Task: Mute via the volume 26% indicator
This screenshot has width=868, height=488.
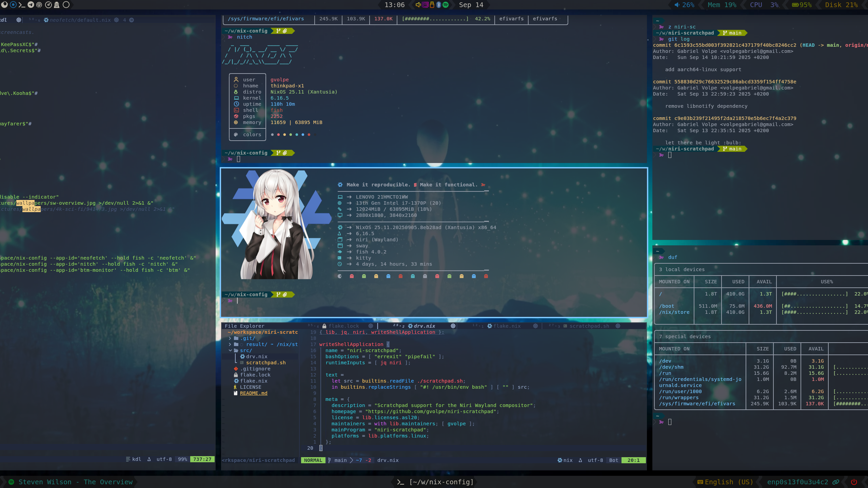Action: click(x=684, y=5)
